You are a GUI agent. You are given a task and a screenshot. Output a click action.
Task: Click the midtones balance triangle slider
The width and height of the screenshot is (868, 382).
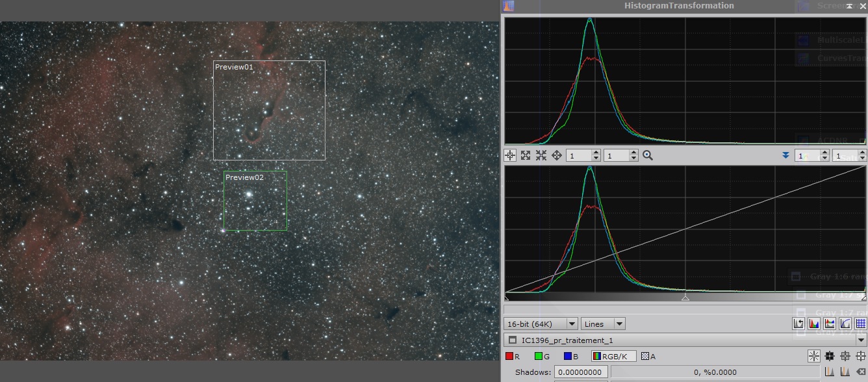[x=685, y=297]
